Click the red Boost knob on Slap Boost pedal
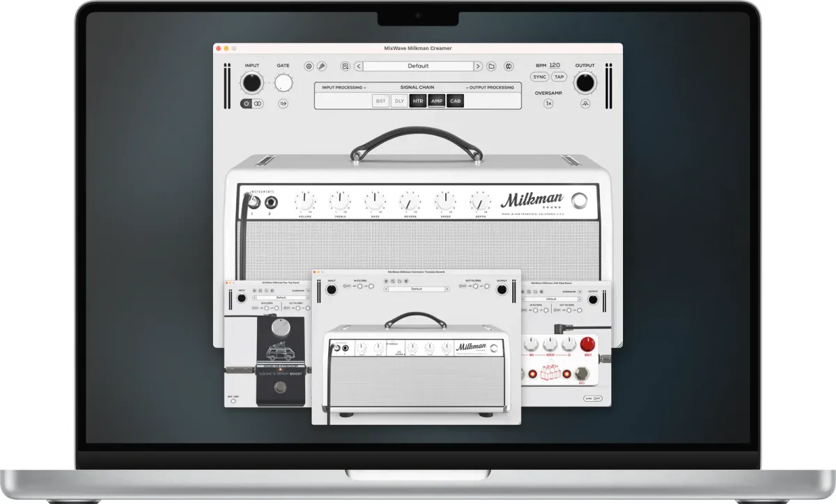 coord(589,344)
